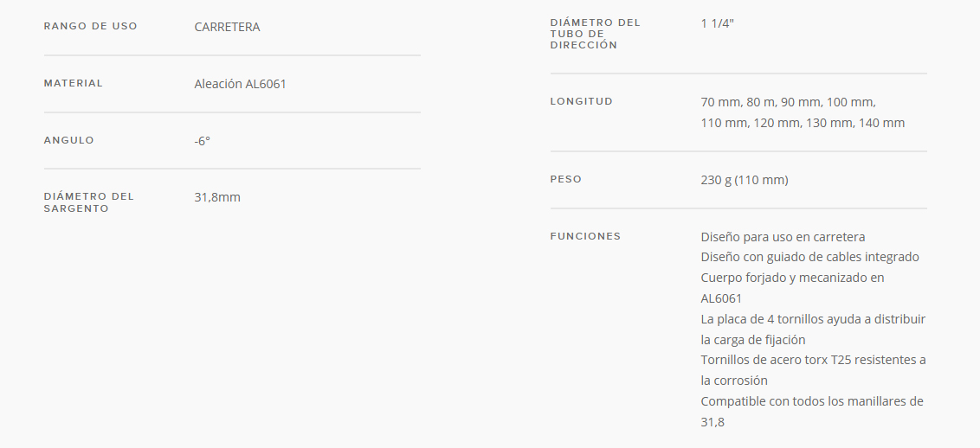
Task: Click the DIÁMETRO DEL SARGENTO label
Action: point(89,202)
